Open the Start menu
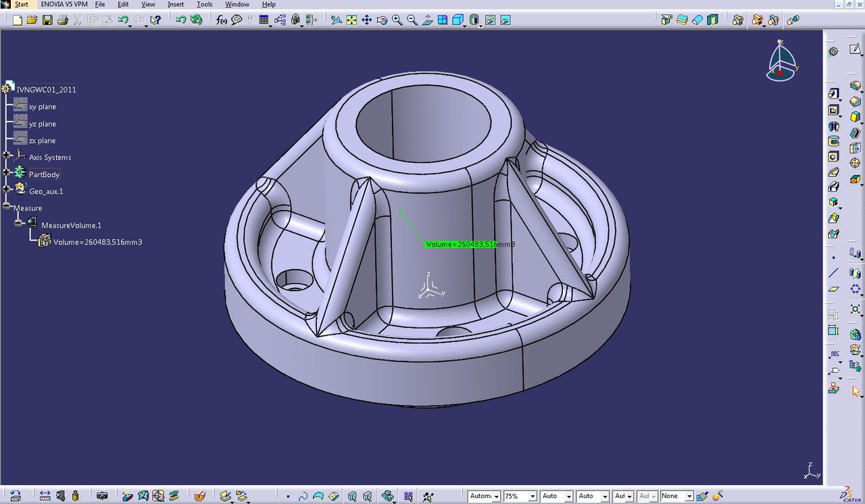 [x=22, y=4]
